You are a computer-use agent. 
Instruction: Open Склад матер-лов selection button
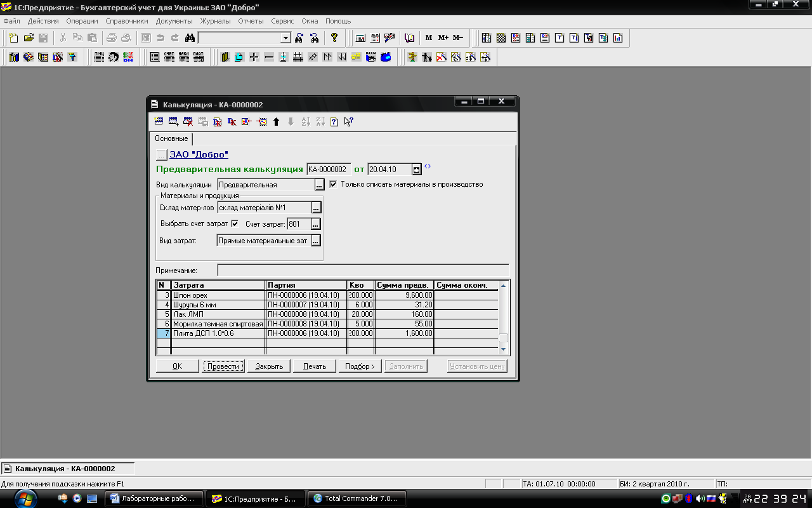(316, 208)
